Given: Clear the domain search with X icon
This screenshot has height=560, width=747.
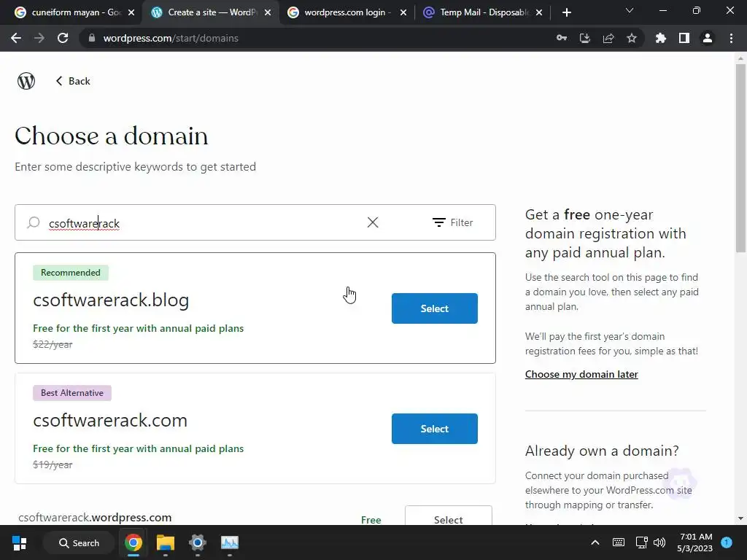Looking at the screenshot, I should (x=373, y=222).
